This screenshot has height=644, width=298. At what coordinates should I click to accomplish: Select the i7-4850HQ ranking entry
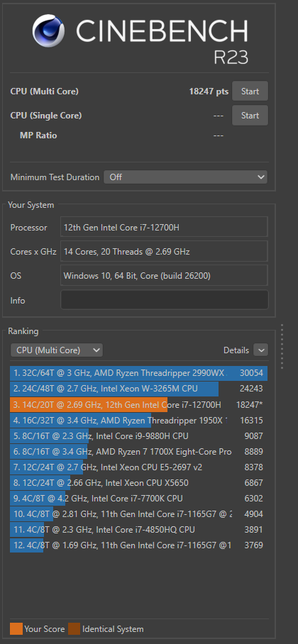point(139,529)
